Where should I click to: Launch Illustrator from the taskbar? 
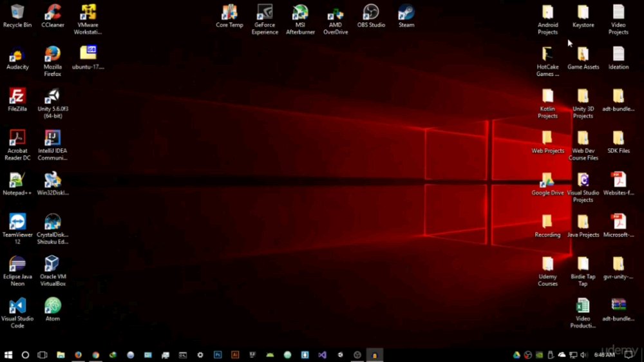point(235,355)
